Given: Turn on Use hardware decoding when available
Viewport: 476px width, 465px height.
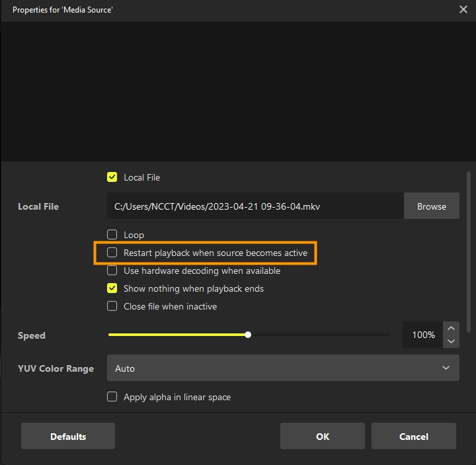Looking at the screenshot, I should click(x=112, y=271).
